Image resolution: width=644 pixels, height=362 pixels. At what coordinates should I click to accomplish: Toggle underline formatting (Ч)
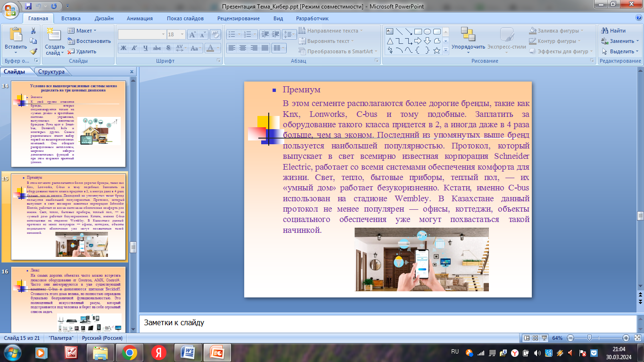pyautogui.click(x=146, y=48)
